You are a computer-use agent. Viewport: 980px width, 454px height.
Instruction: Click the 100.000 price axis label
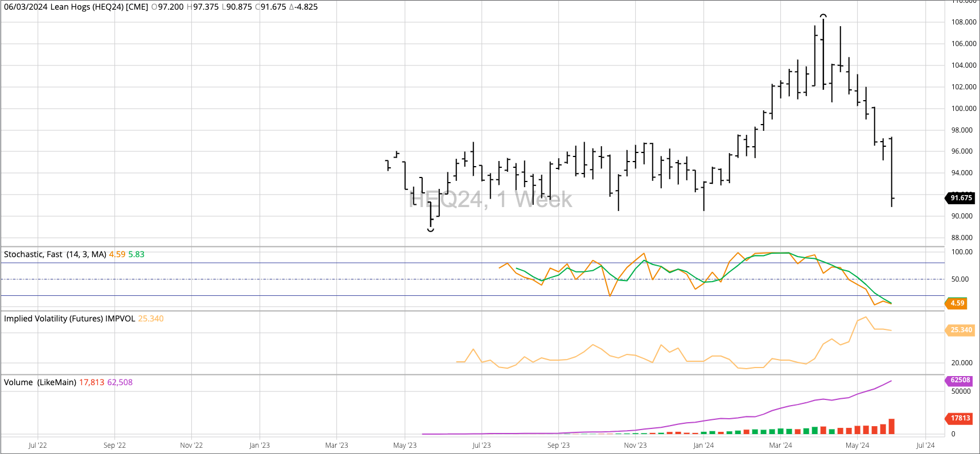(x=963, y=109)
